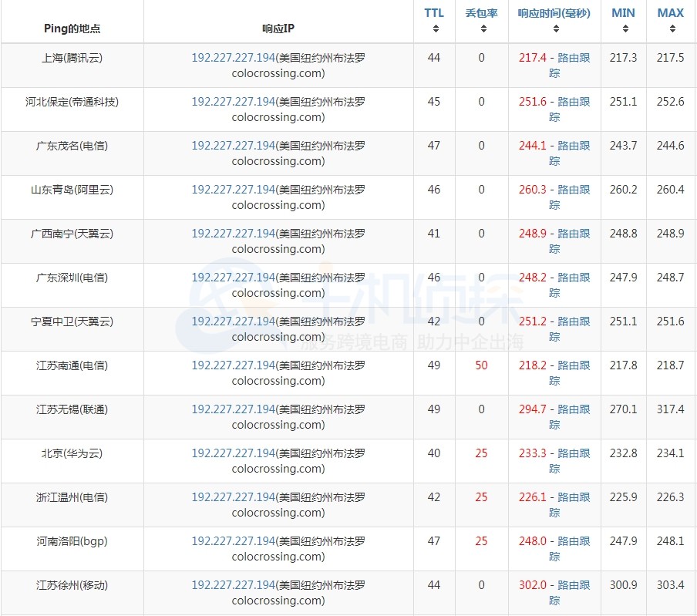Screen dimensions: 697x616
Task: Open 路由跟踪 for 江苏无锡(联通) row
Action: (574, 410)
